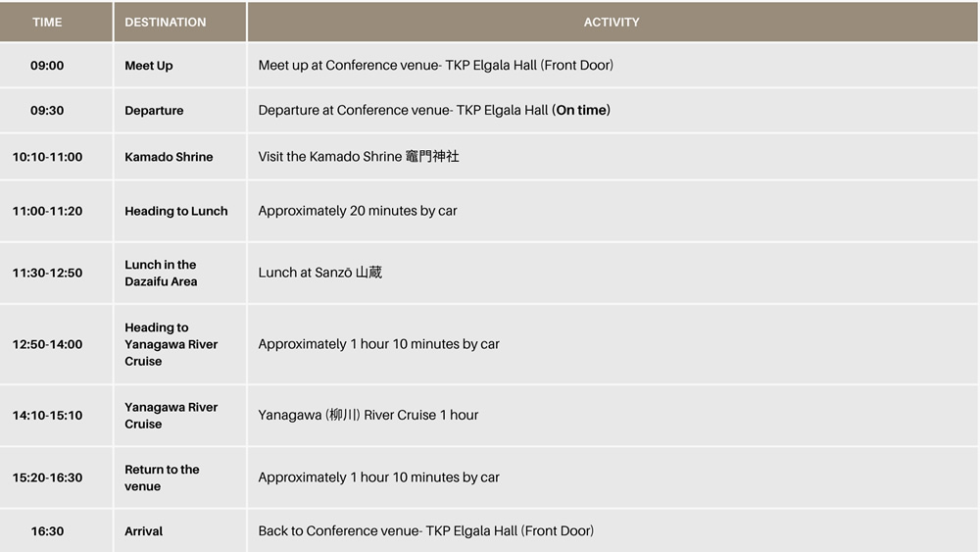980x552 pixels.
Task: Click the bold On time text
Action: (x=581, y=111)
